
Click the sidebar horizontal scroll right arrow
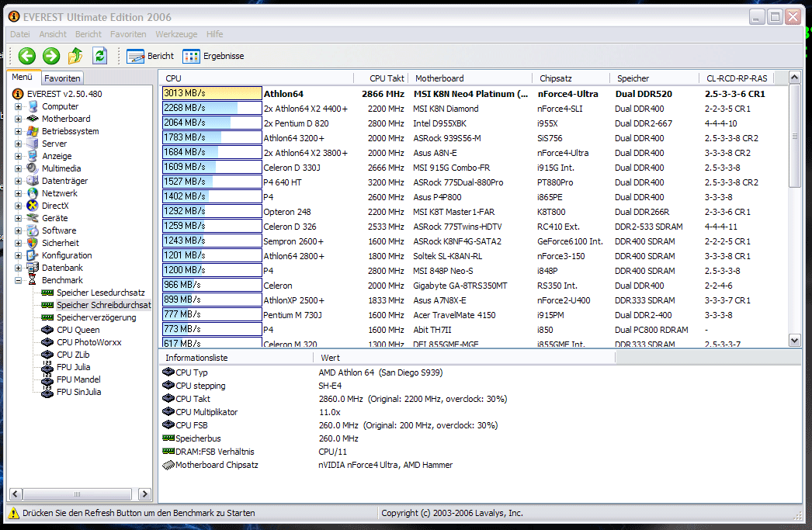coord(144,494)
